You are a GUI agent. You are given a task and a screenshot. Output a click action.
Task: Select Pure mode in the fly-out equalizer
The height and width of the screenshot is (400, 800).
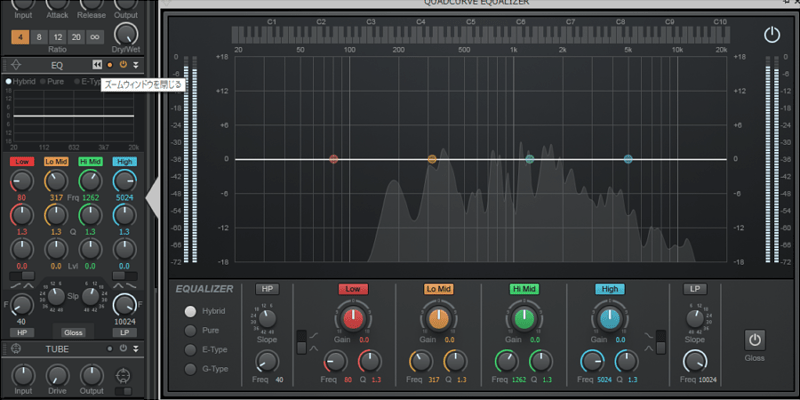190,330
